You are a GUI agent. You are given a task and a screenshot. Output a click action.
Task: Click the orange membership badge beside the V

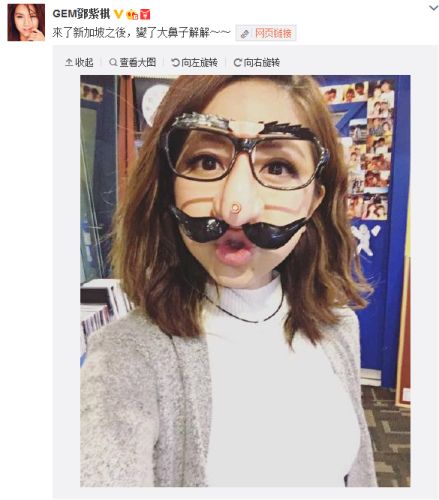click(x=132, y=15)
